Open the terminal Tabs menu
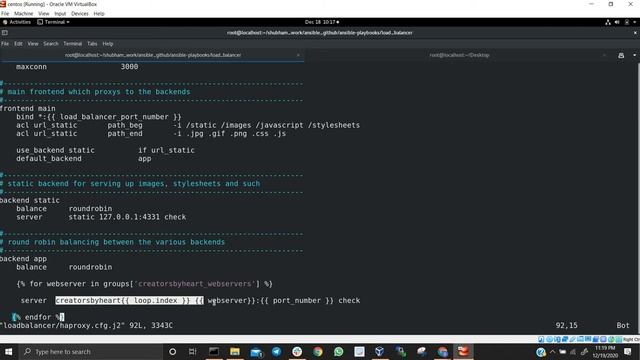The width and height of the screenshot is (640, 360). click(x=92, y=44)
